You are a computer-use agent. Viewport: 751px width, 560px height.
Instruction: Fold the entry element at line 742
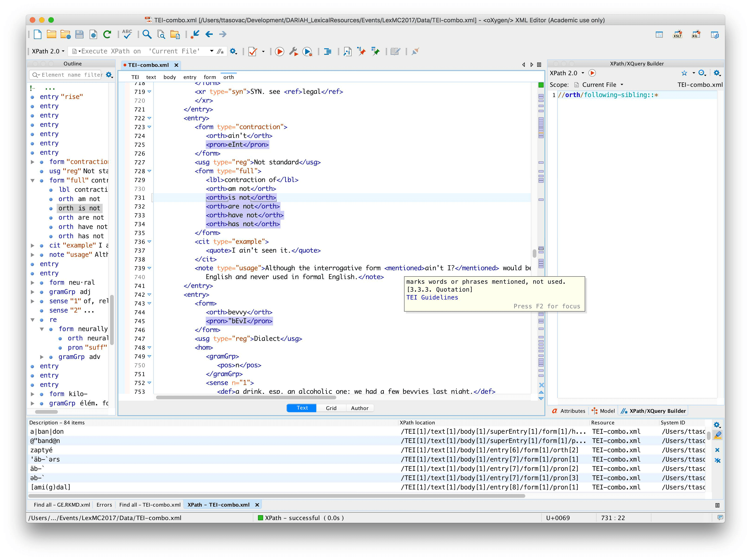(149, 295)
